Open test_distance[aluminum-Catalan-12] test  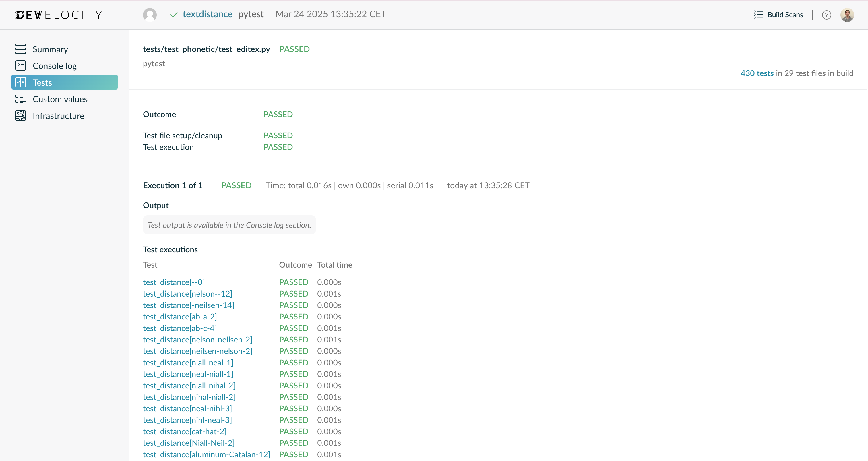[207, 454]
